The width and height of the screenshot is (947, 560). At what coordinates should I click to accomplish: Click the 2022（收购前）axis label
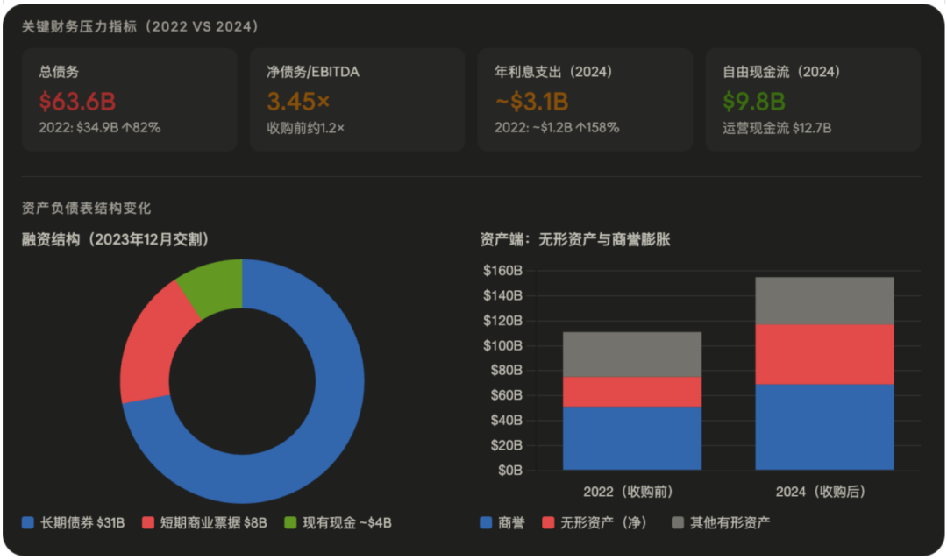pos(631,490)
